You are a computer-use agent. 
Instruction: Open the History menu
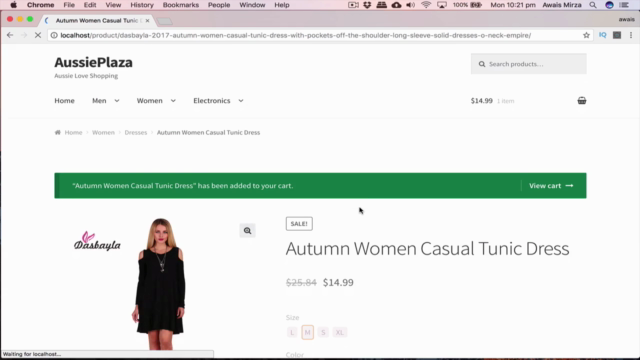coord(142,5)
